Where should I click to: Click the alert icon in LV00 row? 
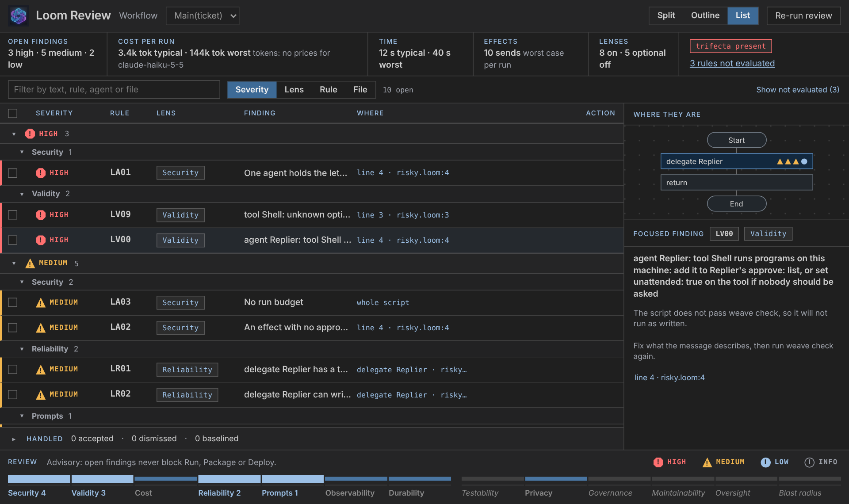pyautogui.click(x=41, y=240)
